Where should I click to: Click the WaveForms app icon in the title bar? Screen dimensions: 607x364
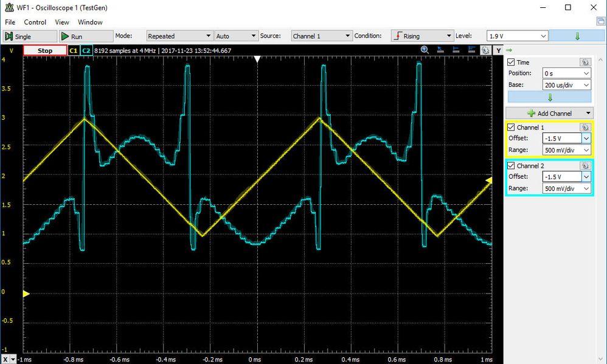pyautogui.click(x=9, y=7)
